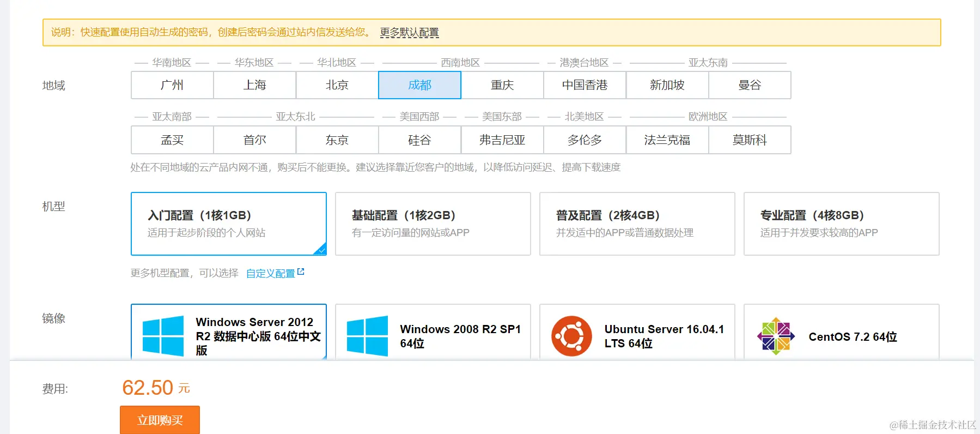This screenshot has height=434, width=980.
Task: Click the 立即购买 button
Action: click(x=160, y=420)
